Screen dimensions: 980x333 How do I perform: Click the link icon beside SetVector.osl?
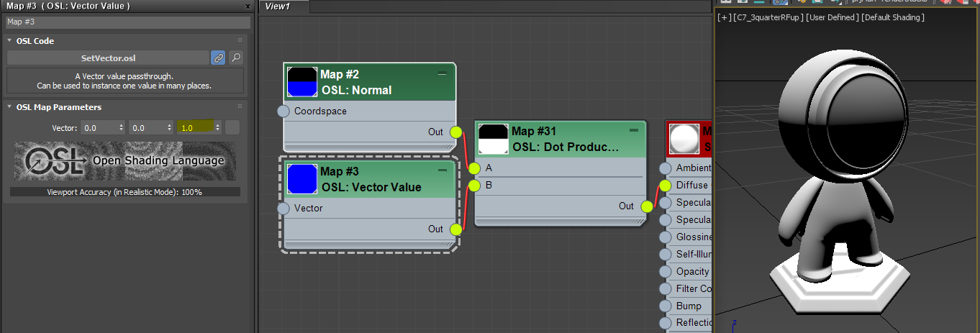tap(218, 58)
